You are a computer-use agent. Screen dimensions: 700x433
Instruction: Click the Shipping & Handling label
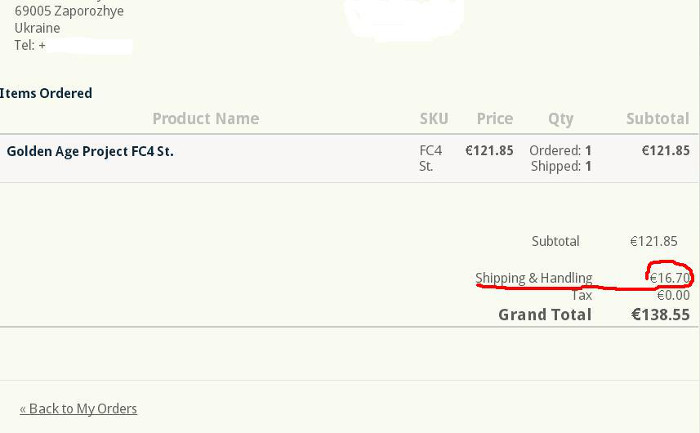(x=533, y=278)
